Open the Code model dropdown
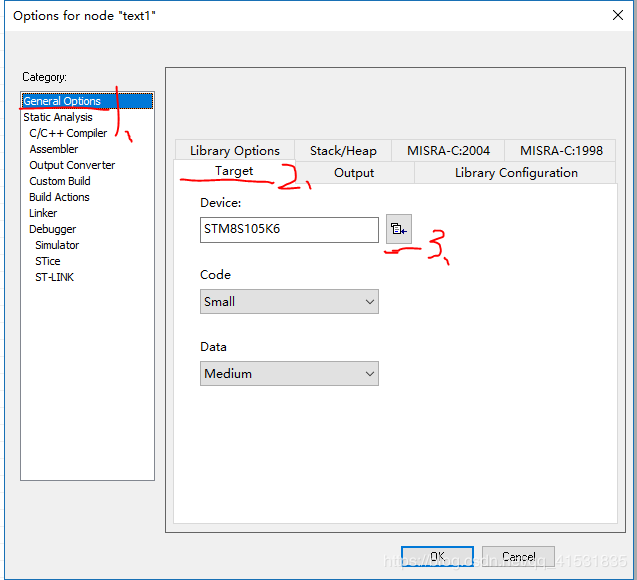637x580 pixels. [x=289, y=301]
